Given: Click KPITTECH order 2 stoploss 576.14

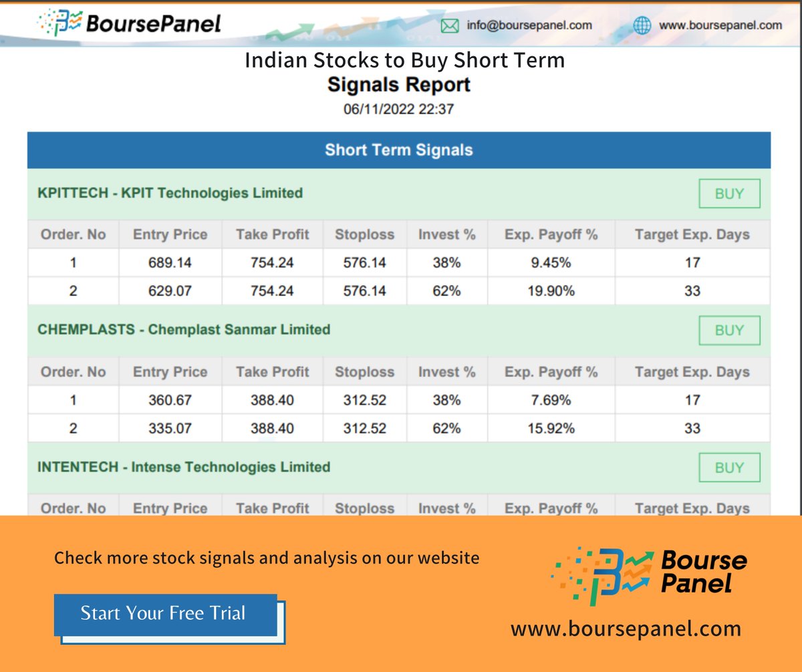Looking at the screenshot, I should 364,291.
